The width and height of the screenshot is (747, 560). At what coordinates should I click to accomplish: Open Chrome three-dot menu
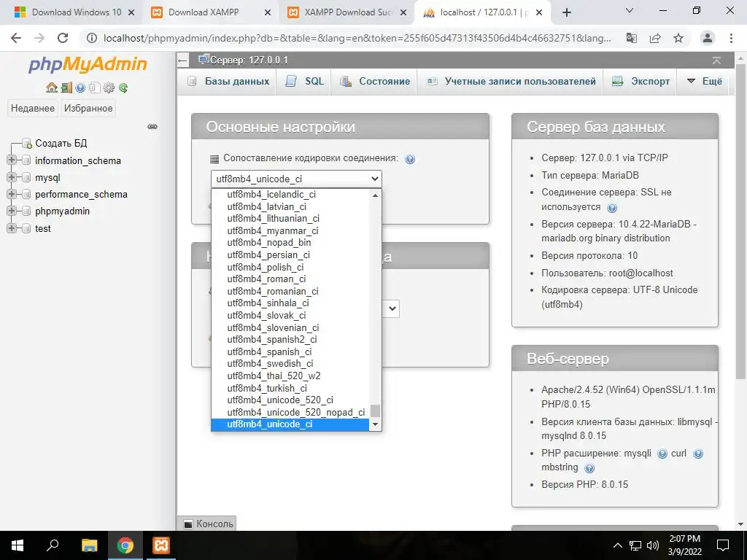point(731,38)
